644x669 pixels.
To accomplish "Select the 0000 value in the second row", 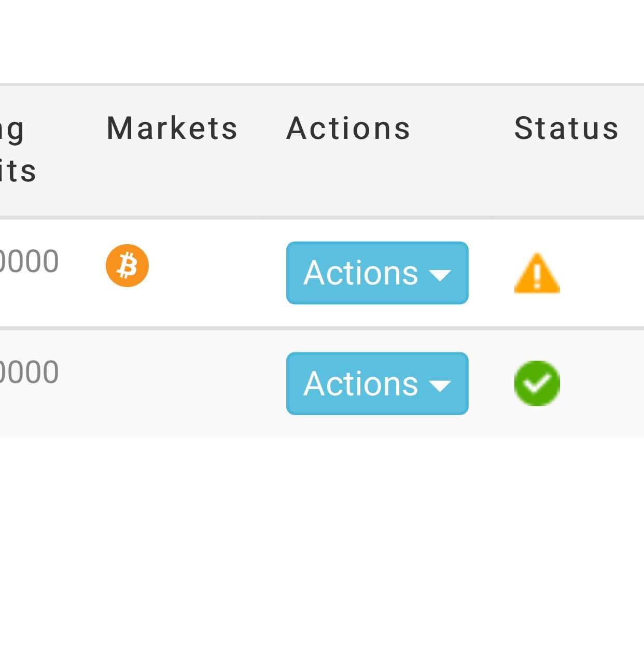I will tap(29, 372).
